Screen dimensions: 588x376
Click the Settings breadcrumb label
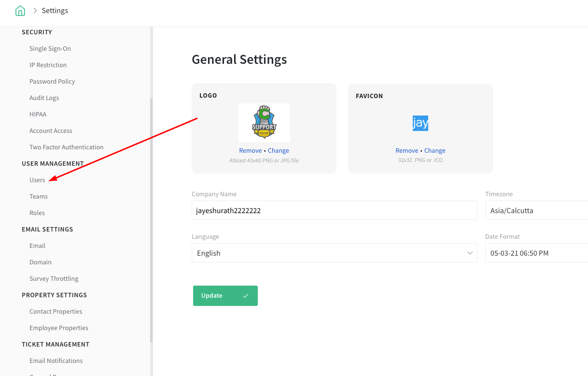[55, 11]
